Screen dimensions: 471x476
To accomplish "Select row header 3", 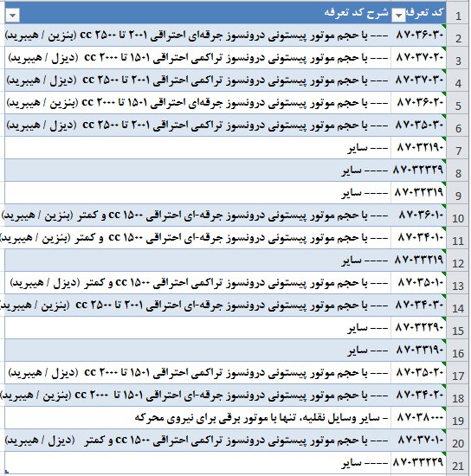I will click(x=458, y=58).
